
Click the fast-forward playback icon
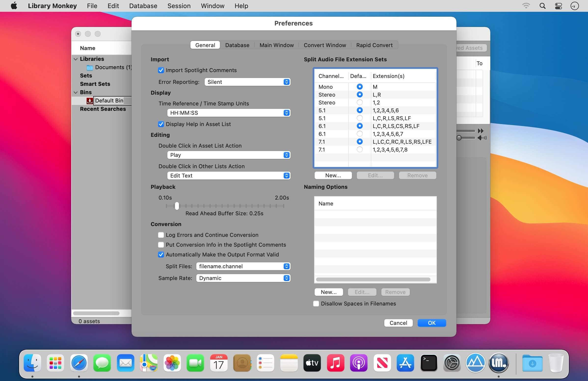(481, 131)
